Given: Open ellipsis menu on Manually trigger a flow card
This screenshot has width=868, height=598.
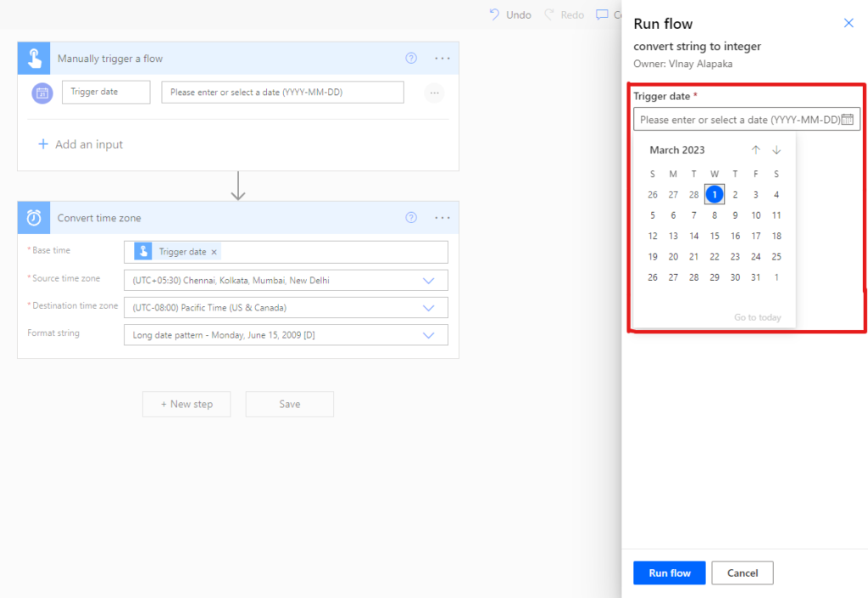Looking at the screenshot, I should point(442,59).
